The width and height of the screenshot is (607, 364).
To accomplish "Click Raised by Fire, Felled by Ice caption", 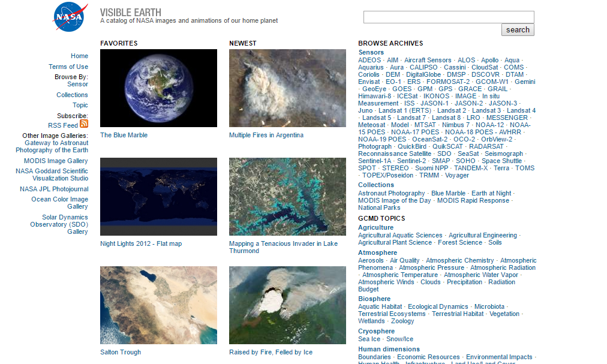I will [271, 352].
